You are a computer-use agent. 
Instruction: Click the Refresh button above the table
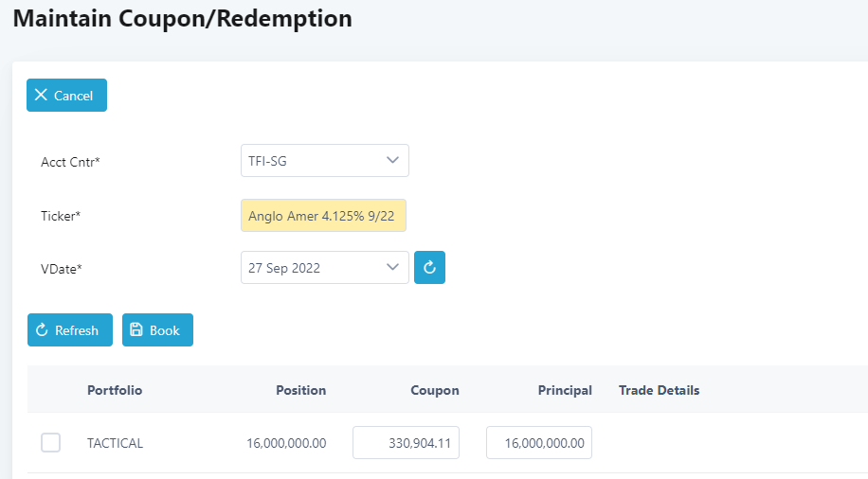69,330
